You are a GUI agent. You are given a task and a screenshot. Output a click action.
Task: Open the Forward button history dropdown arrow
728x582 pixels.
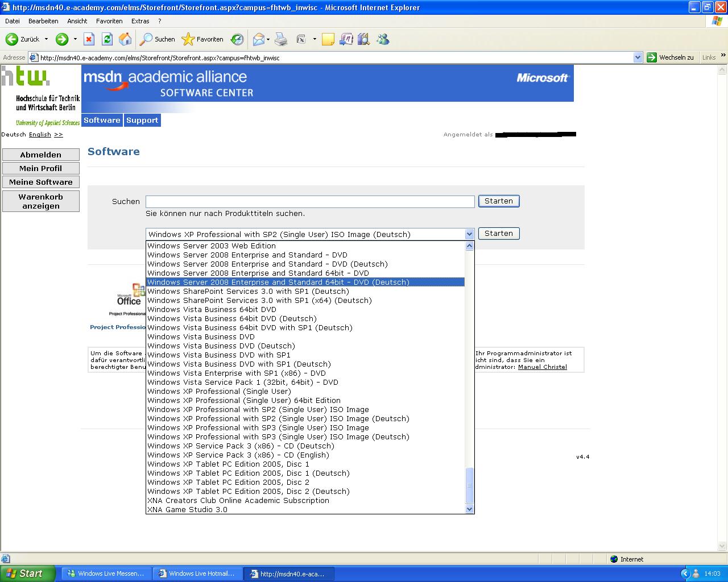click(75, 39)
